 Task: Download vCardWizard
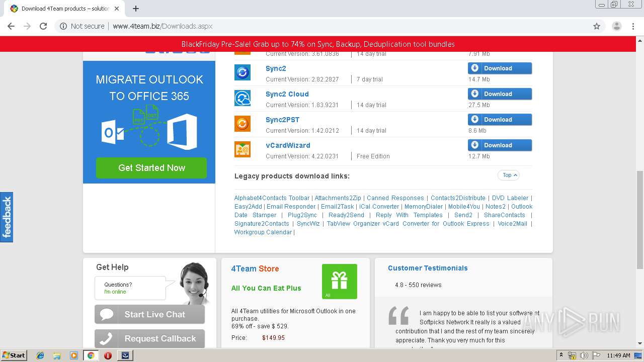point(500,145)
